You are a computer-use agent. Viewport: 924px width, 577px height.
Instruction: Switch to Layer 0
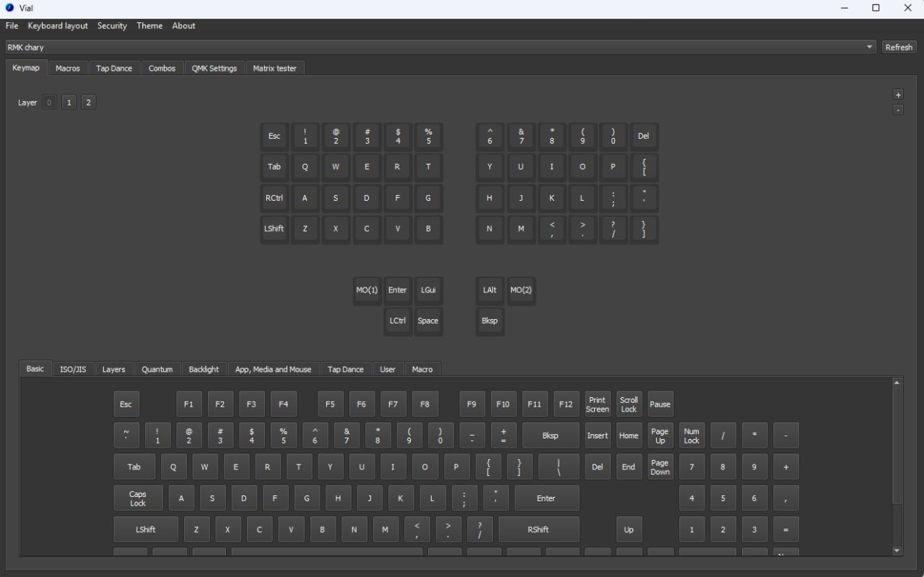(x=49, y=103)
